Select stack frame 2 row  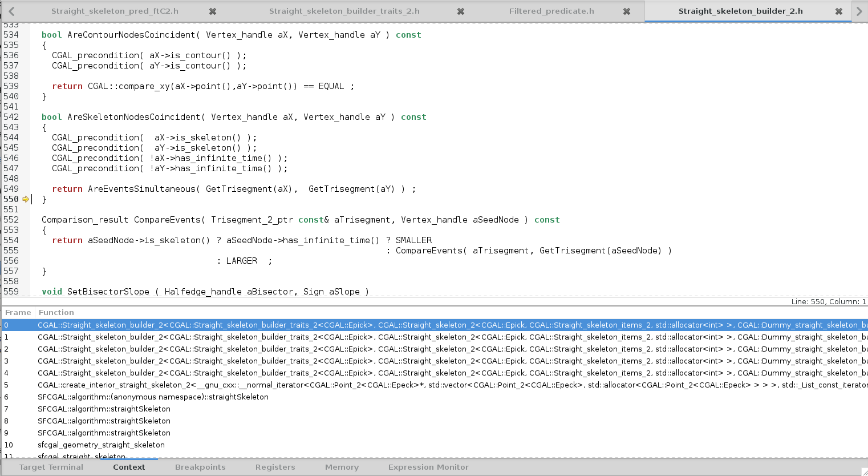434,349
